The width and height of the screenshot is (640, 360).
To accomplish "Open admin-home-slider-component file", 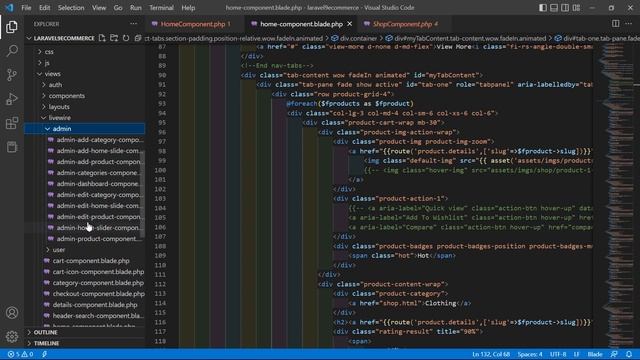I will pos(84,228).
